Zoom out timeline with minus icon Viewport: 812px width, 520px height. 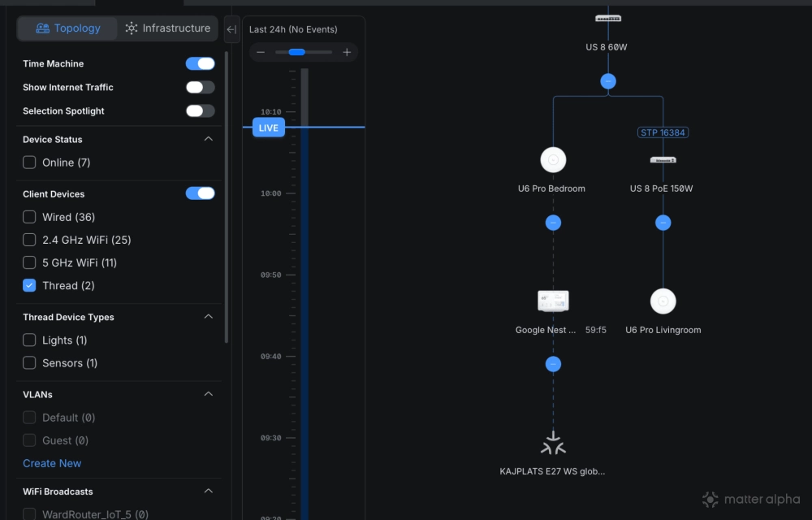[261, 52]
